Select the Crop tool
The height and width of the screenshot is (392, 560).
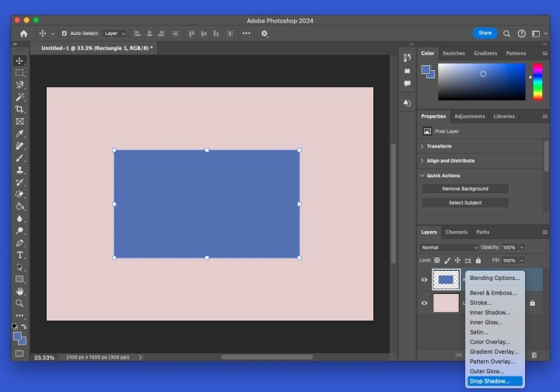[19, 110]
